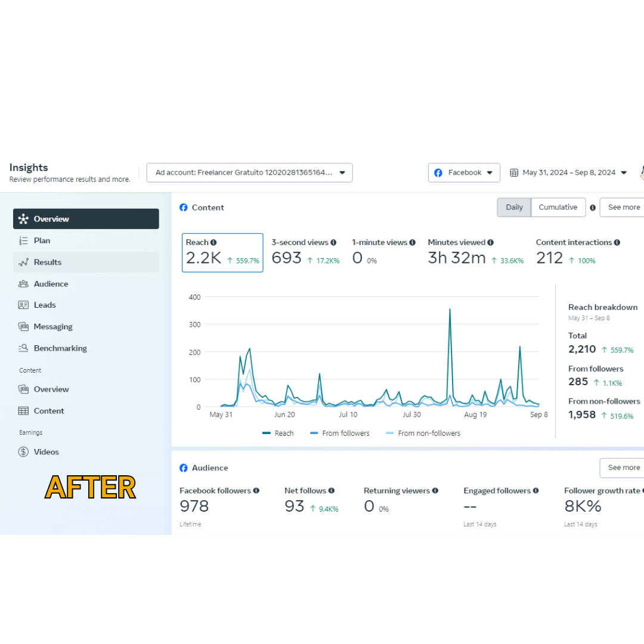Viewport: 644px width, 644px height.
Task: Click the Facebook followers info icon
Action: [256, 490]
